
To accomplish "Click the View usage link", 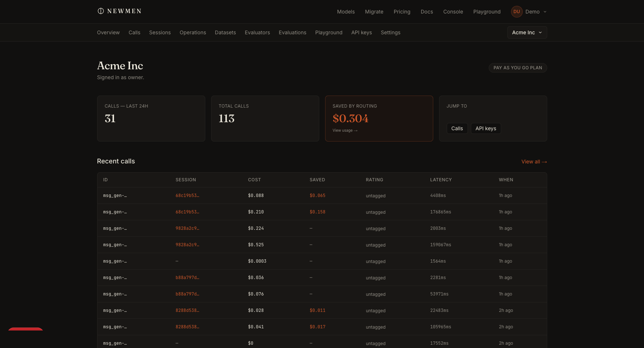I will [345, 131].
